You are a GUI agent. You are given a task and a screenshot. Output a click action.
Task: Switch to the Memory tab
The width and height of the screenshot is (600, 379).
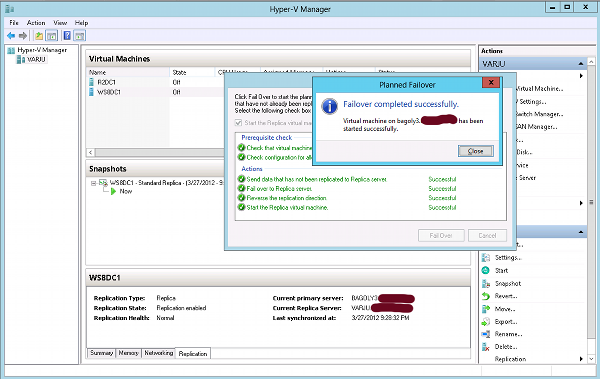129,353
